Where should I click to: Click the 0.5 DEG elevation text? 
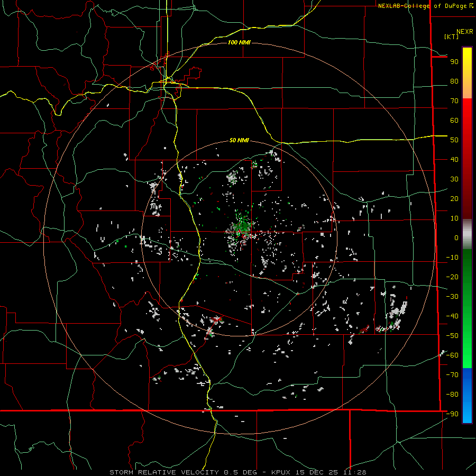[241, 472]
